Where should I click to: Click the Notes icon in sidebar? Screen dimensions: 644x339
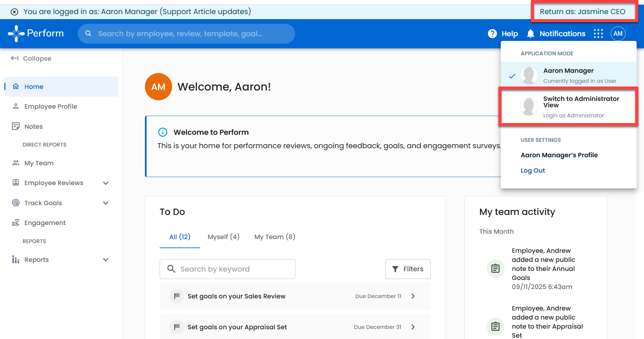(x=16, y=126)
